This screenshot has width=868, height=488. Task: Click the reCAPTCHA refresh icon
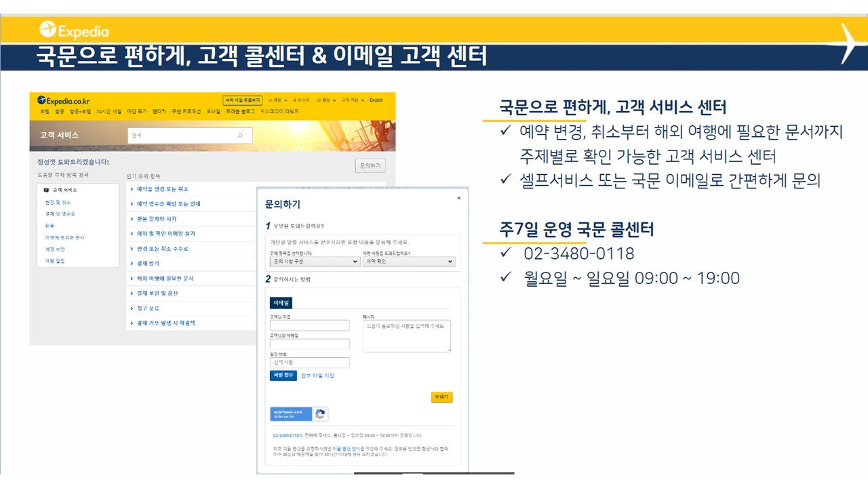point(320,414)
